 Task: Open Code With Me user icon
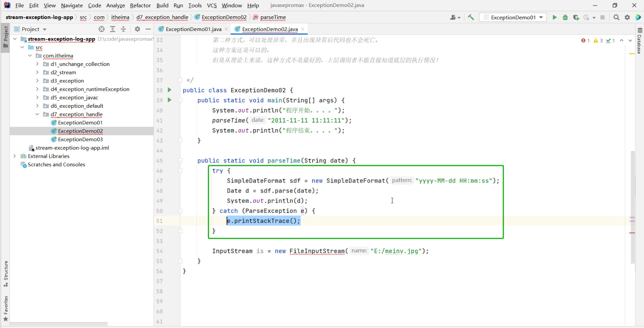[455, 17]
